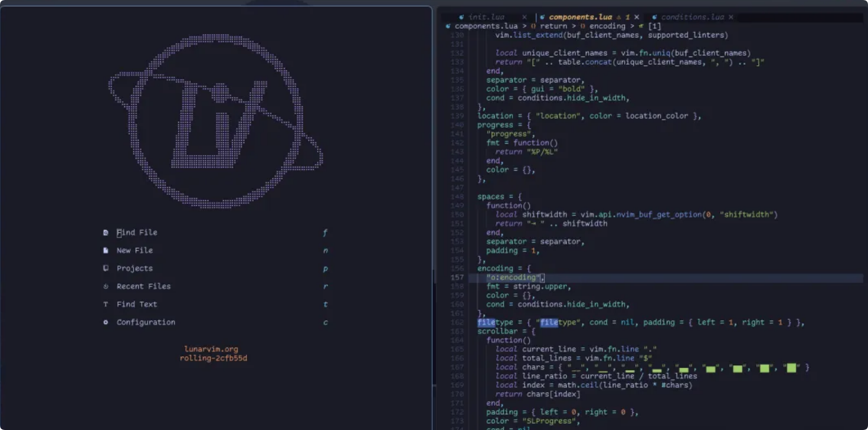The height and width of the screenshot is (430, 868).
Task: Click the Configuration gear icon
Action: pyautogui.click(x=106, y=322)
